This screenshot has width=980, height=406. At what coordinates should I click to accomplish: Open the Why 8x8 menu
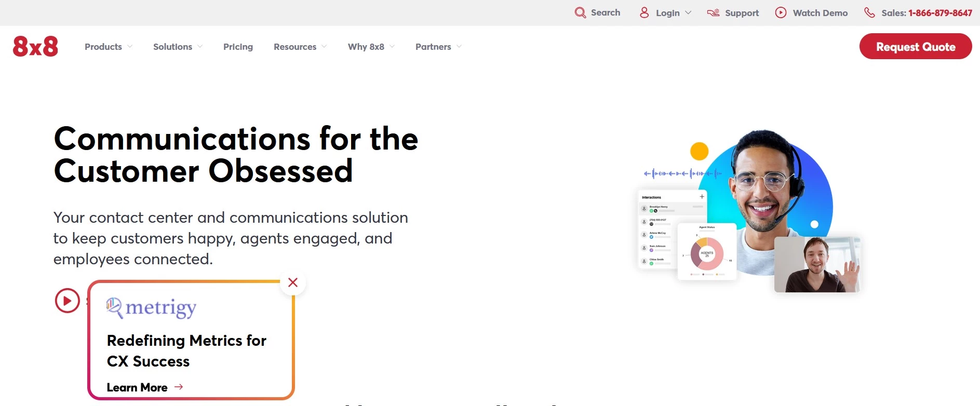(366, 47)
